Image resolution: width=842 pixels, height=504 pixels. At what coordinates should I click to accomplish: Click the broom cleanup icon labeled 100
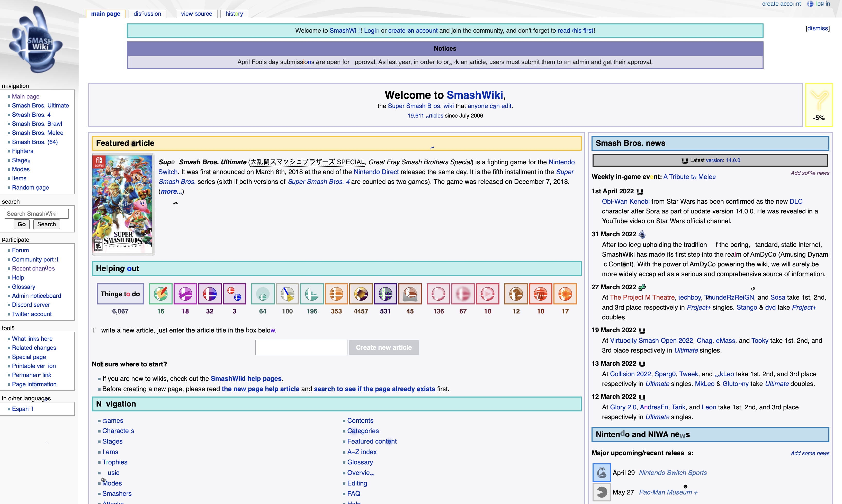click(x=287, y=294)
